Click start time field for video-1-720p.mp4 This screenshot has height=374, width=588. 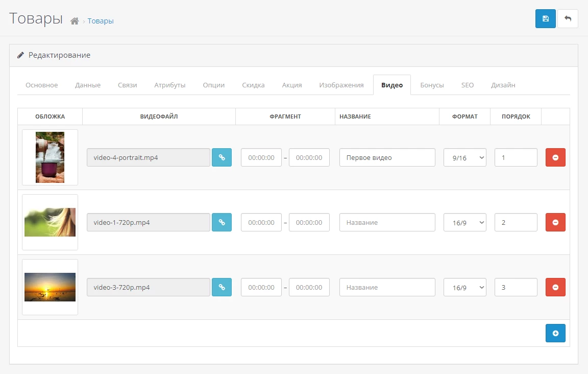click(x=261, y=222)
